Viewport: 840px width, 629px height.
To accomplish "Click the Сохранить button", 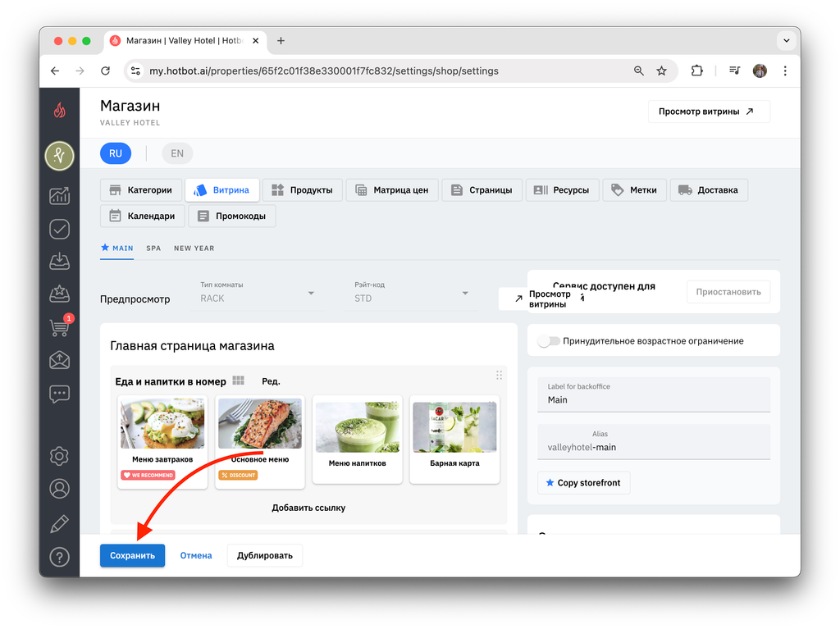I will (x=132, y=555).
